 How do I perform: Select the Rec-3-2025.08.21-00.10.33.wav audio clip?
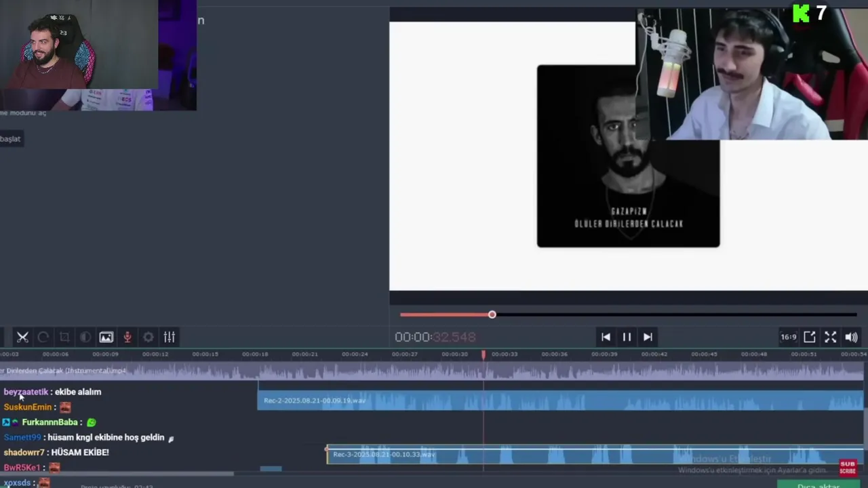point(595,454)
